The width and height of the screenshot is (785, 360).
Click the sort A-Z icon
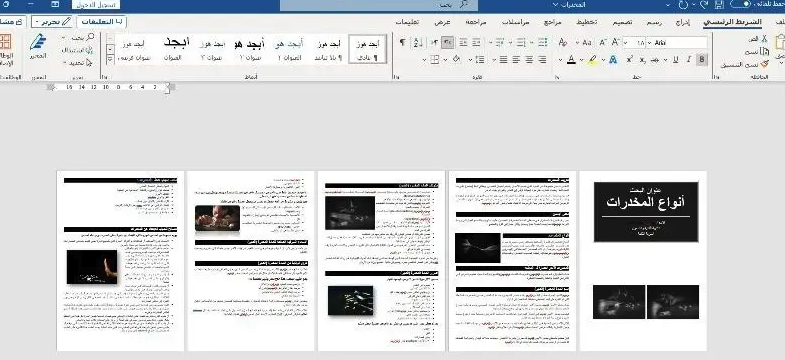point(417,43)
